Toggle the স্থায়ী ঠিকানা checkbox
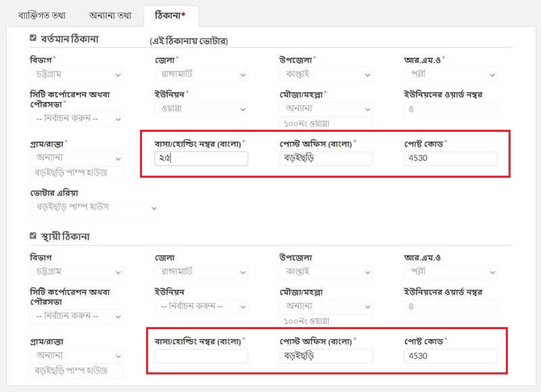The image size is (541, 392). [x=32, y=236]
